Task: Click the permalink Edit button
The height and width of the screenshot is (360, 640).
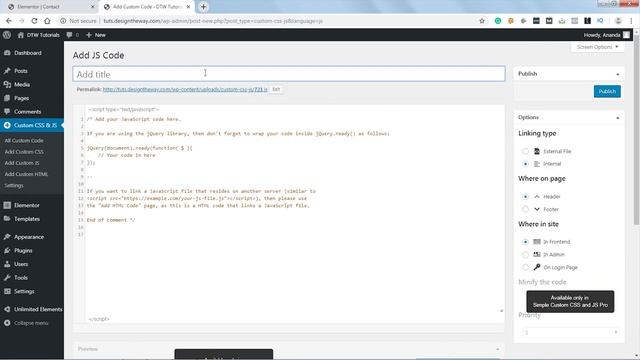Action: pyautogui.click(x=276, y=89)
